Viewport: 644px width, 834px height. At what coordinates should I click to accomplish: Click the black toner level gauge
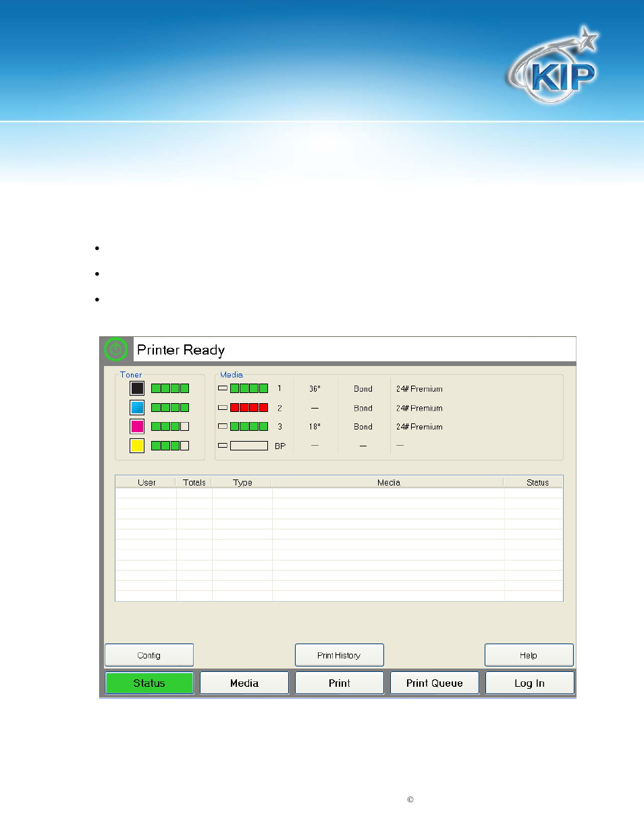170,388
